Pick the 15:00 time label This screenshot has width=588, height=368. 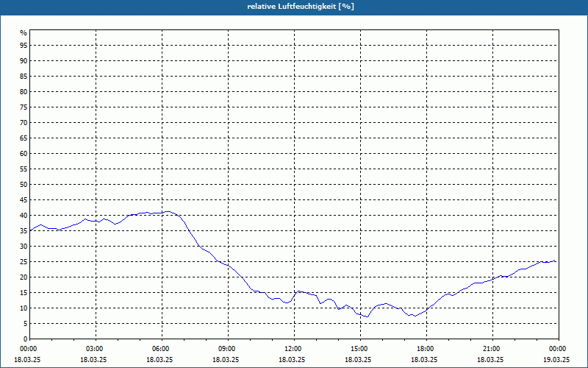tap(360, 349)
